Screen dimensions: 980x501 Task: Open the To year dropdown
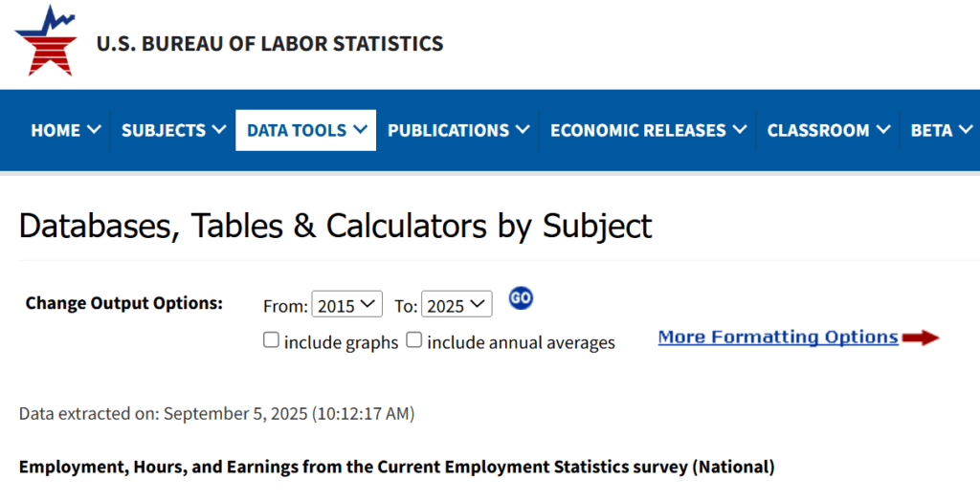coord(457,304)
